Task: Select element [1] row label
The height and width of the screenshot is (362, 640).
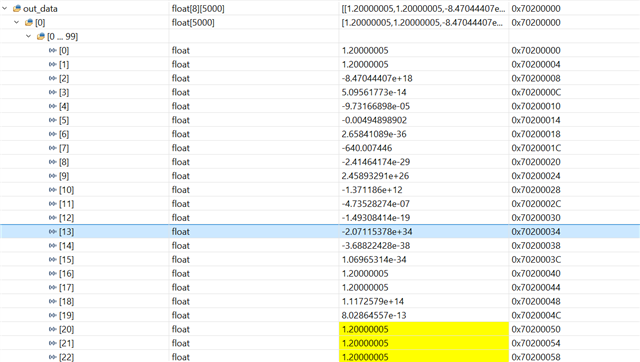Action: coord(64,64)
